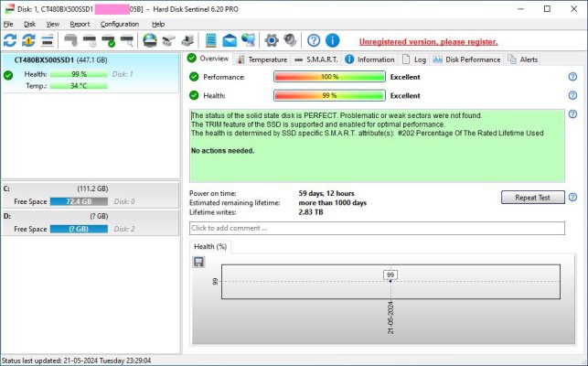Switch to the Disk Performance tab
This screenshot has width=588, height=366.
(466, 59)
